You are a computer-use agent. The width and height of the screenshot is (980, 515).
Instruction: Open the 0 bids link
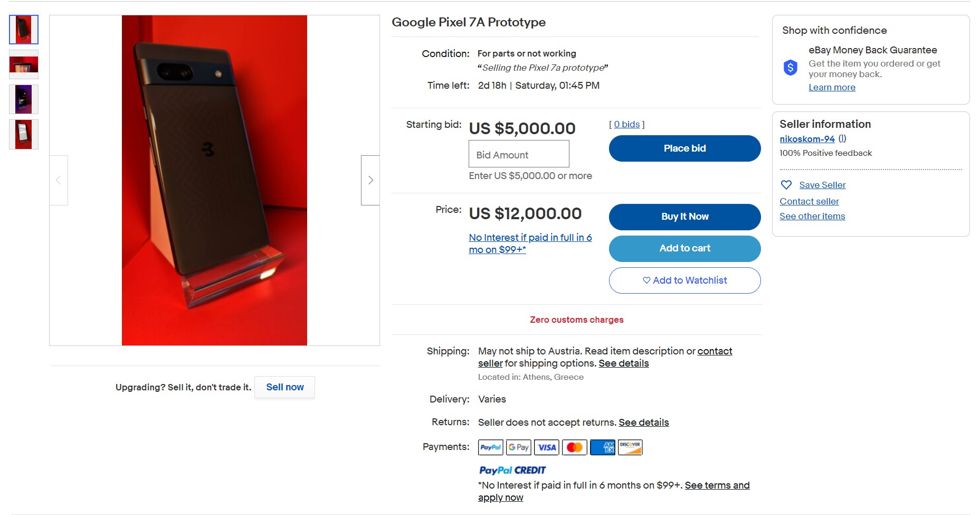(x=626, y=124)
